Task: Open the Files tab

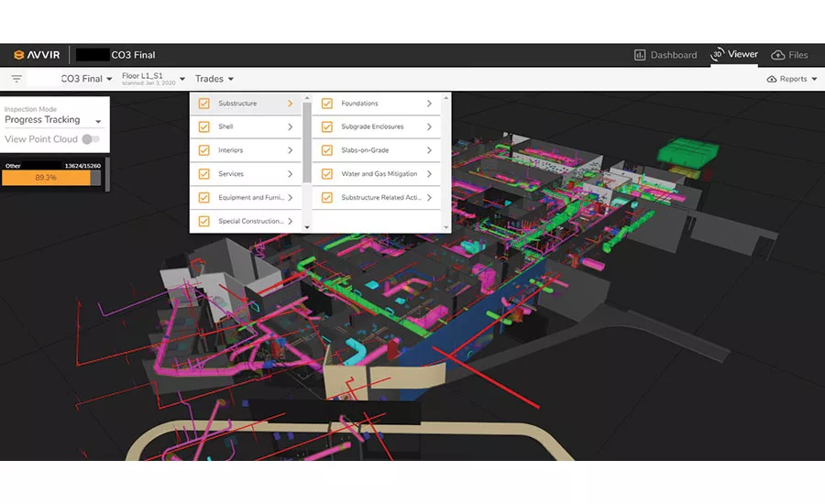Action: (x=789, y=55)
